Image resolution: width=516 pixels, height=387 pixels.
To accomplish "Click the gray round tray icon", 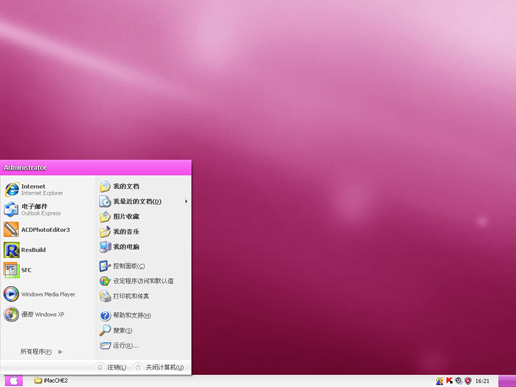I will [459, 380].
